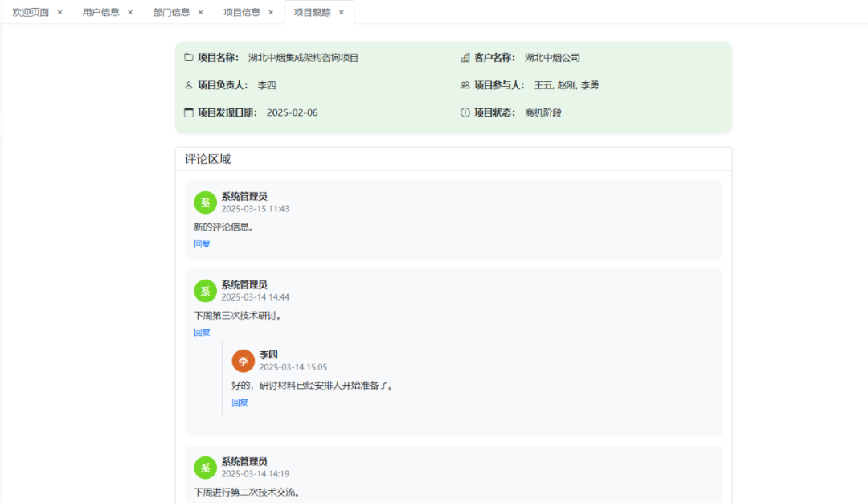Click 回复 under the 下周第三次技术研讨 comment

click(x=203, y=332)
